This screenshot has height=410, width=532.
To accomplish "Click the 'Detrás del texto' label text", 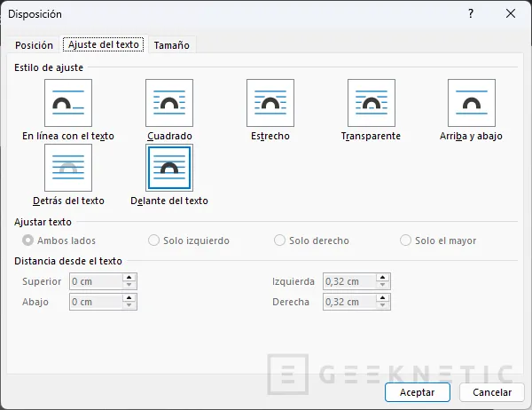I will 68,201.
